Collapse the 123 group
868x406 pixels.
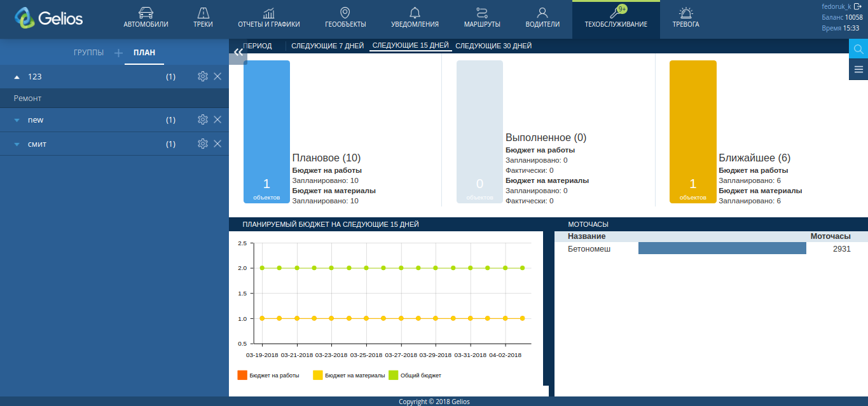click(x=17, y=76)
